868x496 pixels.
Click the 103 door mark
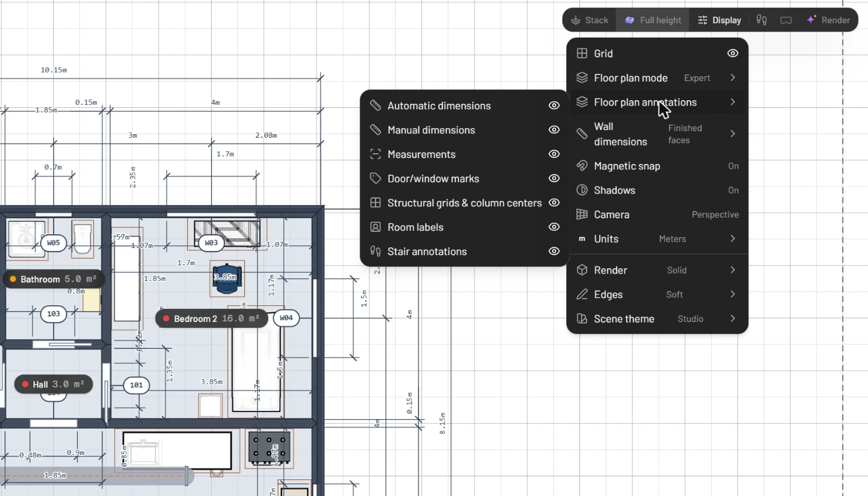click(54, 314)
